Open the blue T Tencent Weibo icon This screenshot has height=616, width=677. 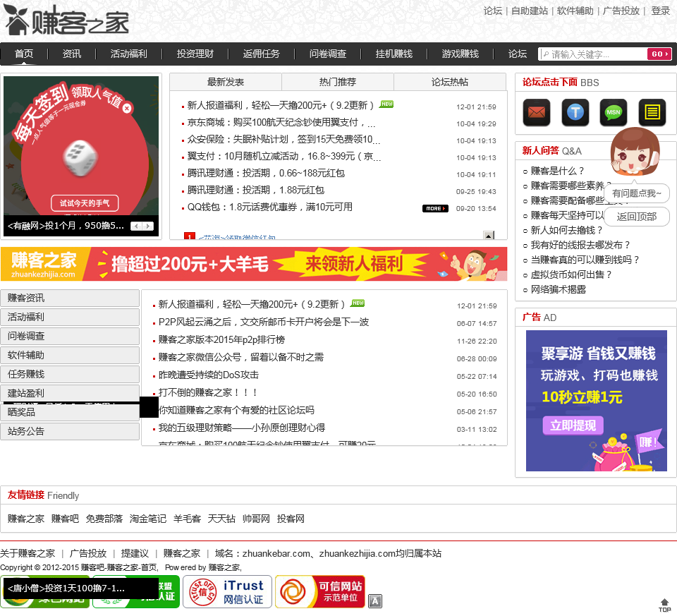click(x=575, y=112)
